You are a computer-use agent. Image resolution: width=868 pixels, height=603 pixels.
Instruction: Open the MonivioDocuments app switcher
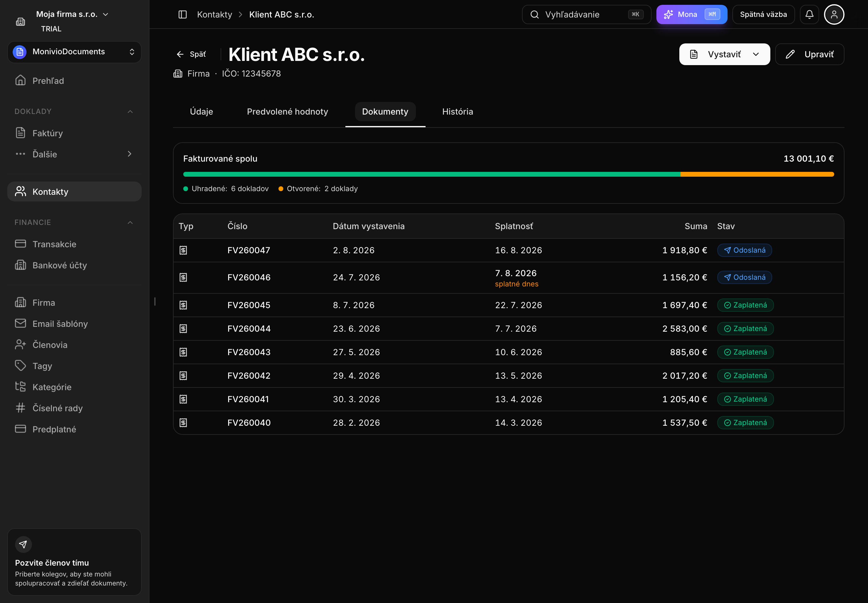[x=74, y=52]
